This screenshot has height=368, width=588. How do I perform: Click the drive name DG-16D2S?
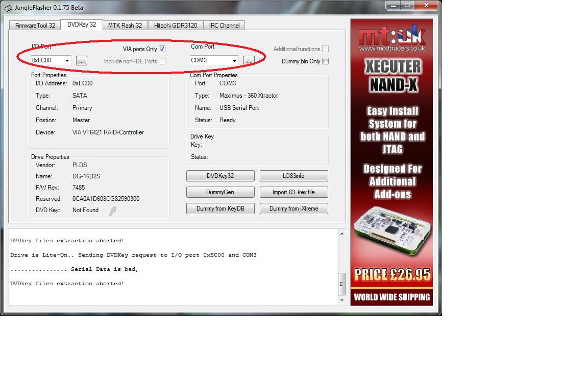point(86,176)
